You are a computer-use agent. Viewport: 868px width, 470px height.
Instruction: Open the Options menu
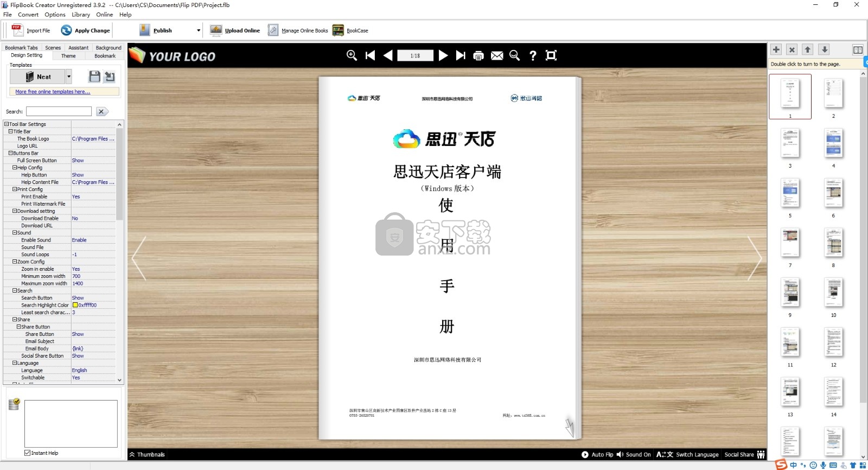(55, 15)
